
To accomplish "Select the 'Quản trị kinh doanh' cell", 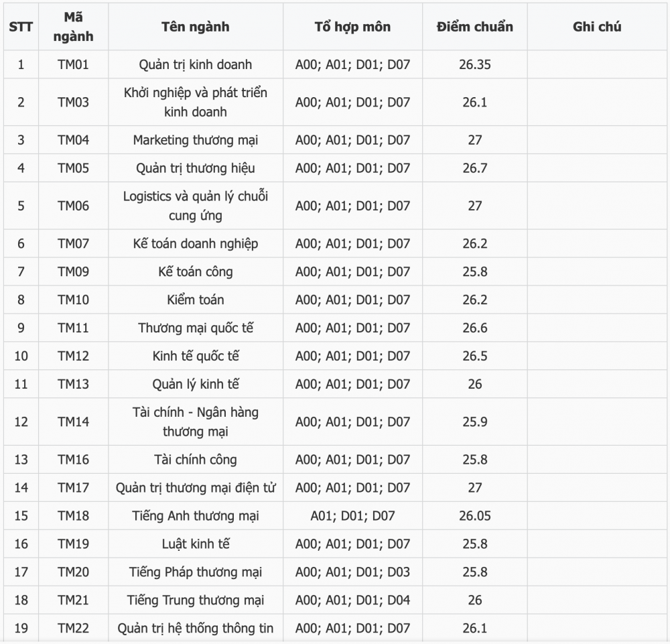I will pos(195,64).
